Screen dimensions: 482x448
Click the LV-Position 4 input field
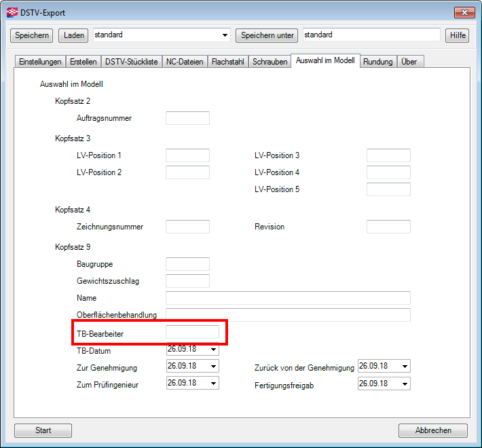[388, 172]
